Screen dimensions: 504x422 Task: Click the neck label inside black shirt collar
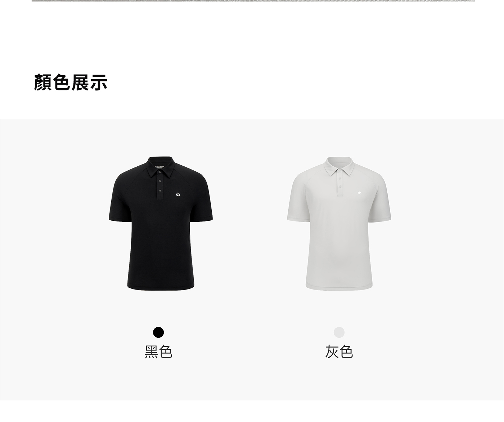(x=159, y=167)
